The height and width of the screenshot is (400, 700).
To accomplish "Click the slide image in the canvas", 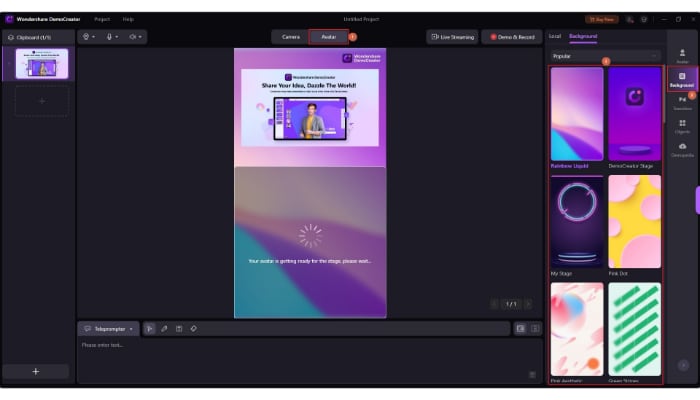I will [x=310, y=108].
